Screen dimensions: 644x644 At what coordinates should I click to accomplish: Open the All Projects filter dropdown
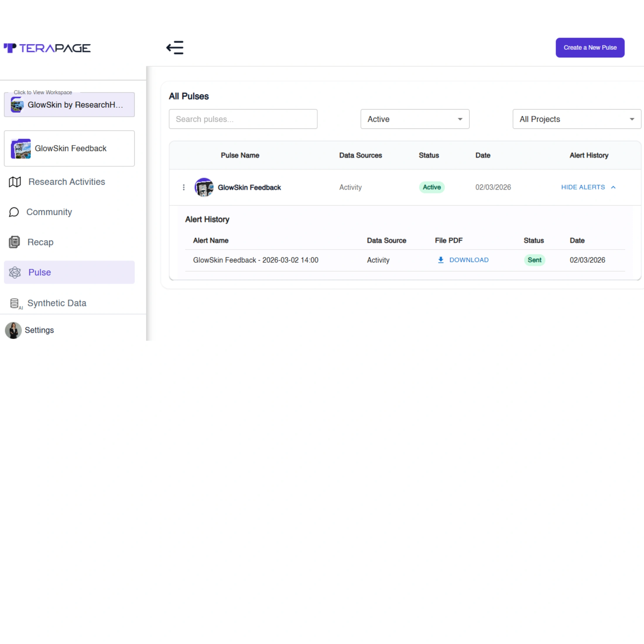point(576,119)
